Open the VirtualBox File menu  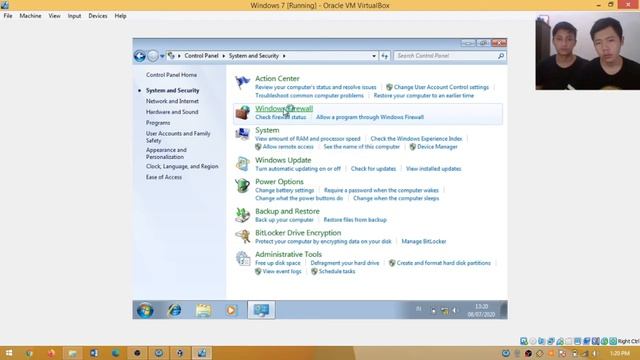tap(8, 16)
